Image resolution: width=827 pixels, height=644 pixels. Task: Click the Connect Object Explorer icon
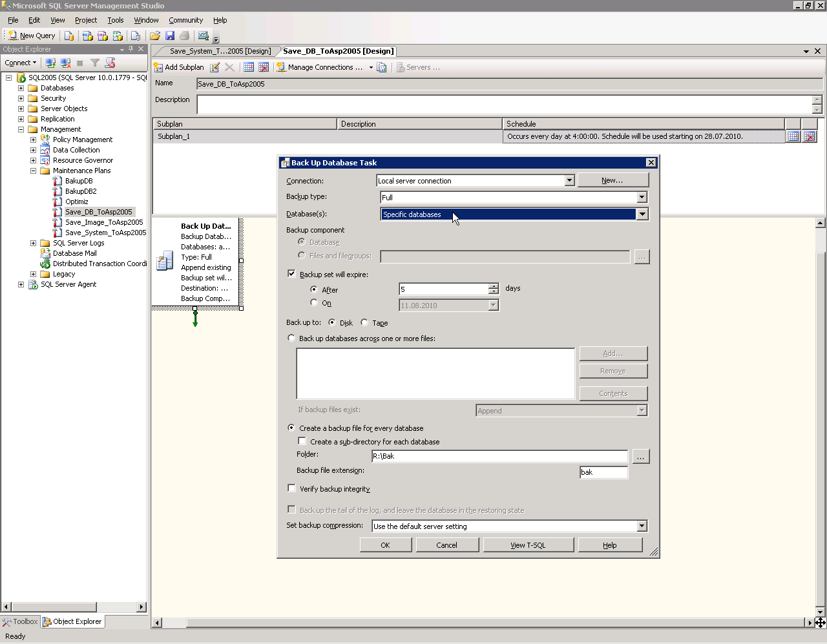tap(50, 63)
